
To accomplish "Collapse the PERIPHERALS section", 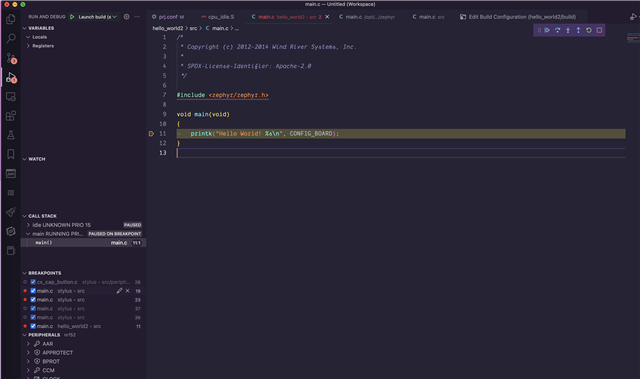I will point(24,335).
